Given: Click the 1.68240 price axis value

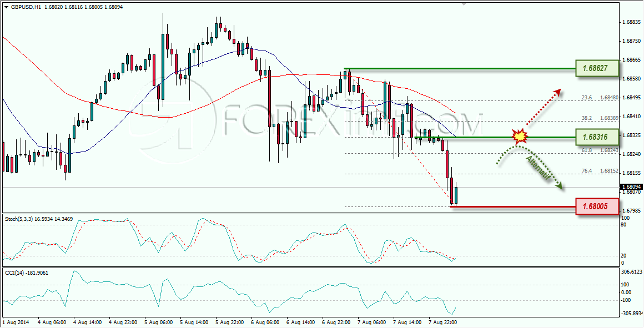Looking at the screenshot, I should [632, 154].
